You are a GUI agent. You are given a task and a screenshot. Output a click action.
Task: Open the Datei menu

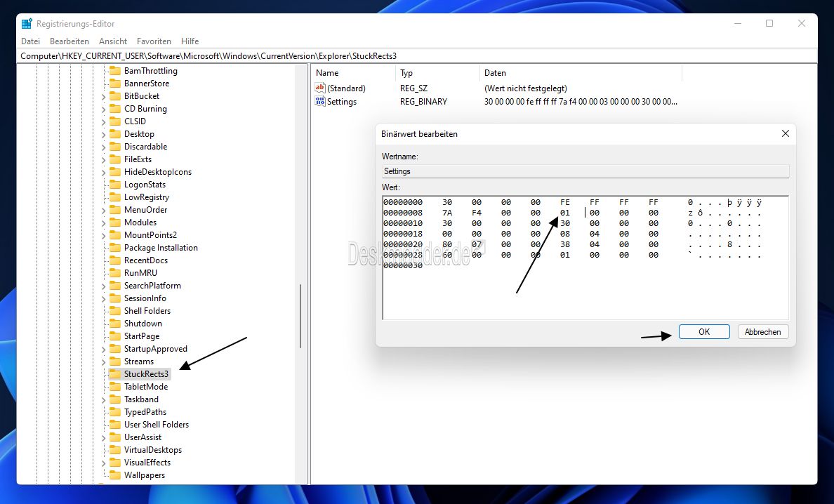[x=30, y=41]
